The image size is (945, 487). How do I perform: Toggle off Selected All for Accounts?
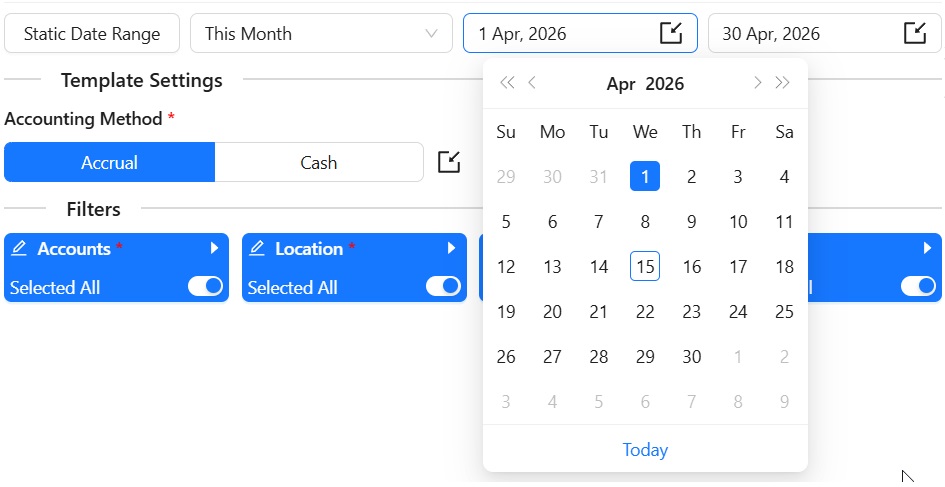[x=205, y=287]
